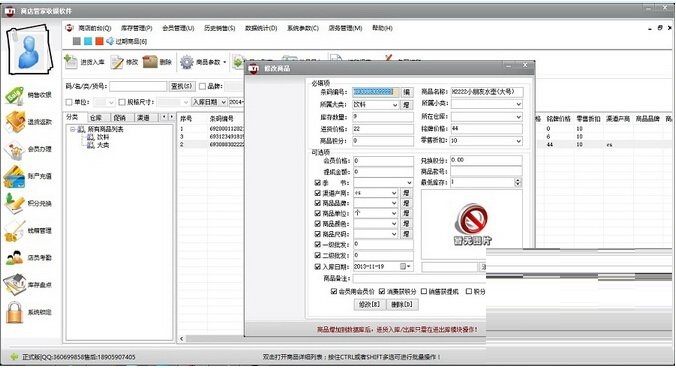This screenshot has width=676, height=368.
Task: Uncheck the 季节 checkbox
Action: click(317, 183)
